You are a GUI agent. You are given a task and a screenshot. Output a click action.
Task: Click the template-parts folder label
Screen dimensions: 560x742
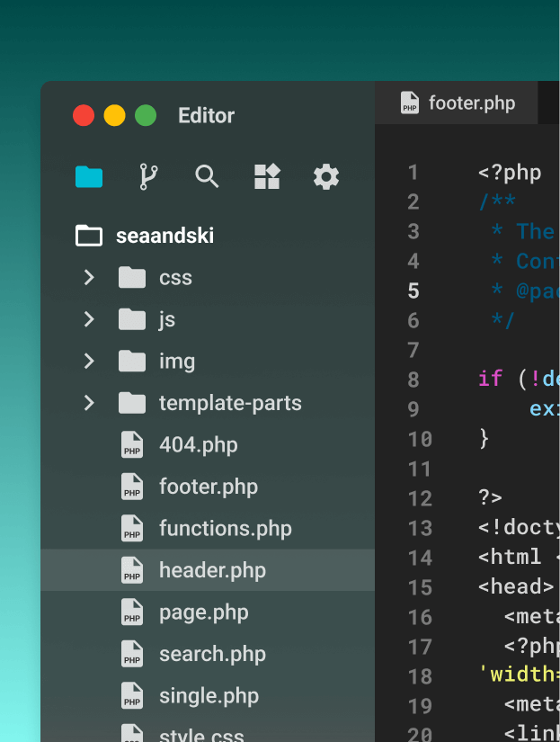tap(230, 403)
